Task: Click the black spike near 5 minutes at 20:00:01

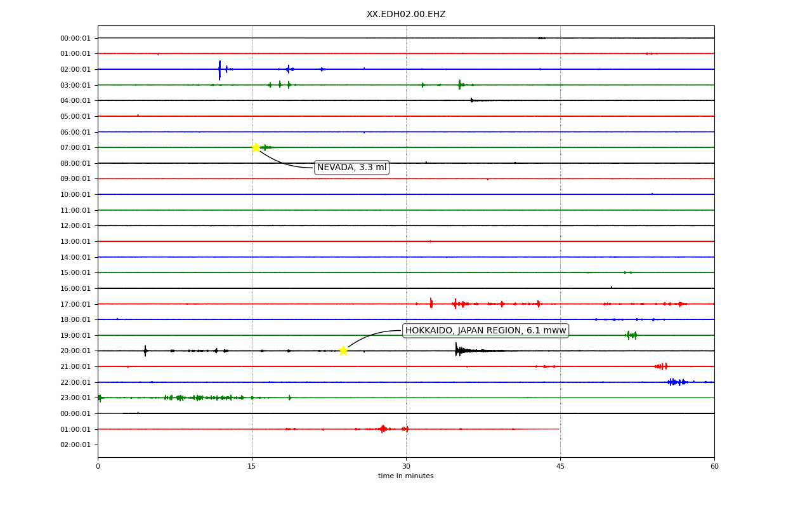Action: coord(145,351)
